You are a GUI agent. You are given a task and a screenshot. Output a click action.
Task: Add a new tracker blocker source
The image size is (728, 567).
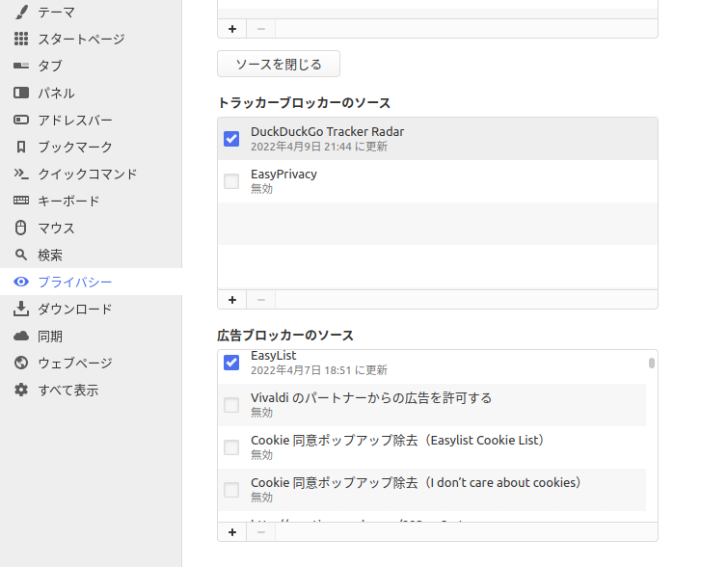[231, 299]
